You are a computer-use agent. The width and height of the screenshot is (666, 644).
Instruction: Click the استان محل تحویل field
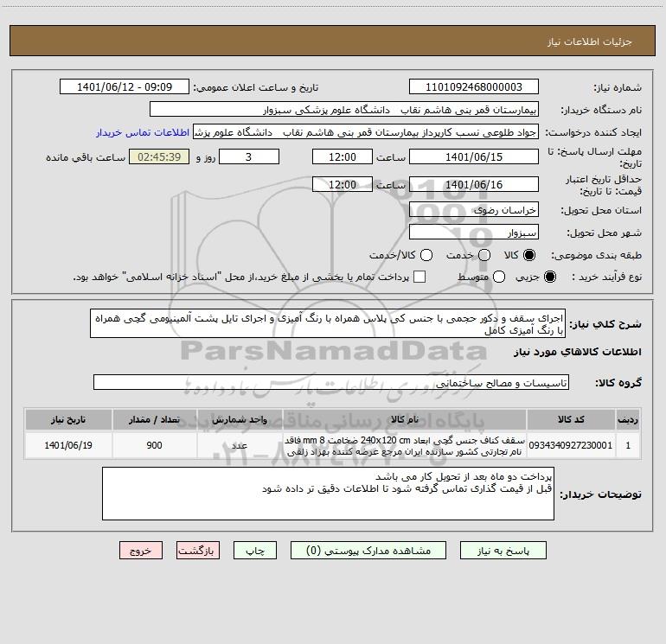pyautogui.click(x=474, y=210)
